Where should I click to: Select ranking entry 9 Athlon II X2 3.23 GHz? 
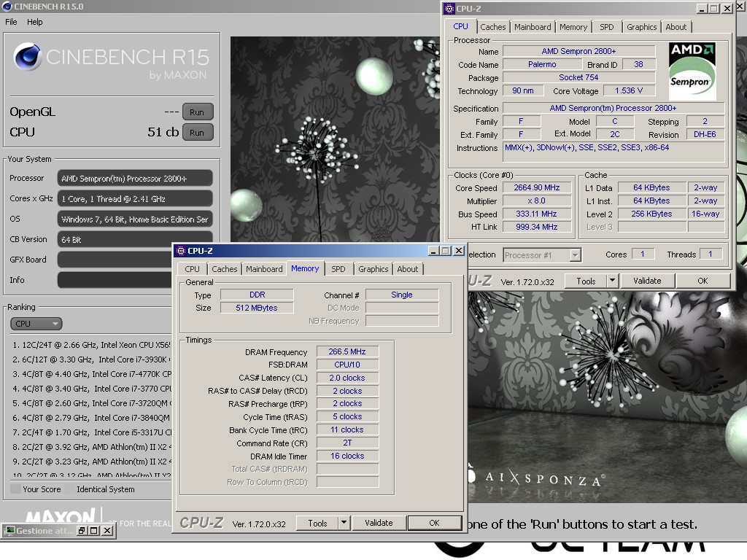[x=90, y=462]
